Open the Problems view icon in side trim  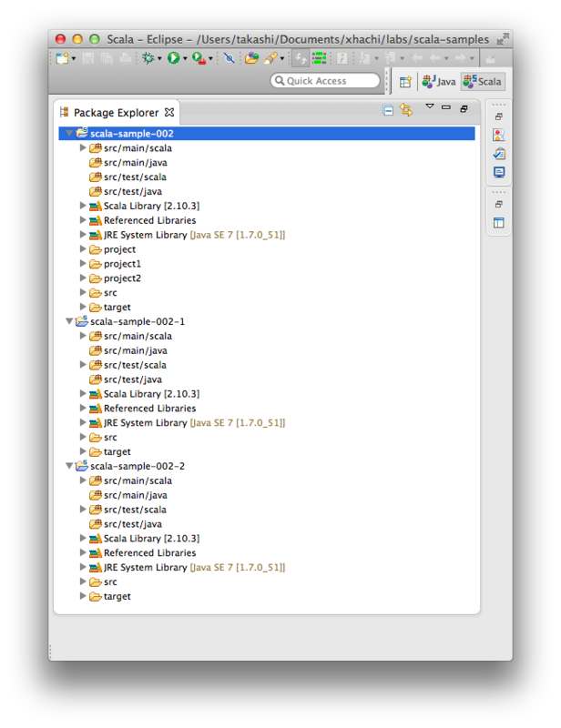point(499,135)
